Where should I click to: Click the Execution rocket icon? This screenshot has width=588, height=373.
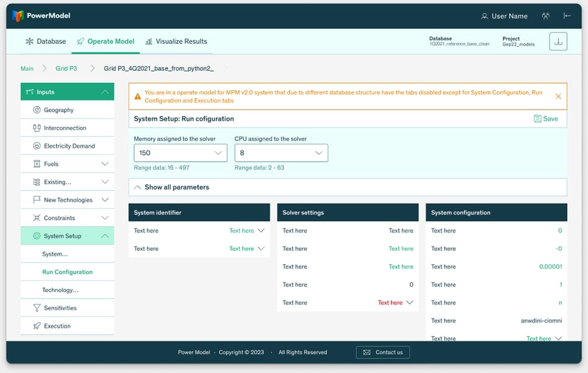(37, 326)
